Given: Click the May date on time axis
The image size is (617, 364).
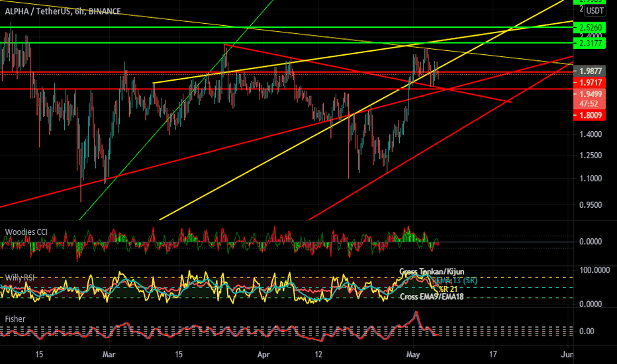Looking at the screenshot, I should pyautogui.click(x=413, y=355).
